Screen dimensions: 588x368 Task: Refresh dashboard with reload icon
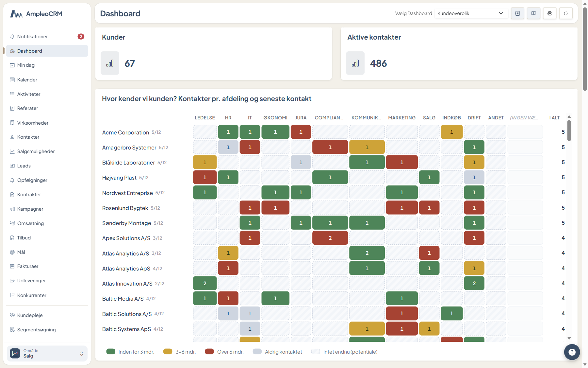tap(566, 13)
